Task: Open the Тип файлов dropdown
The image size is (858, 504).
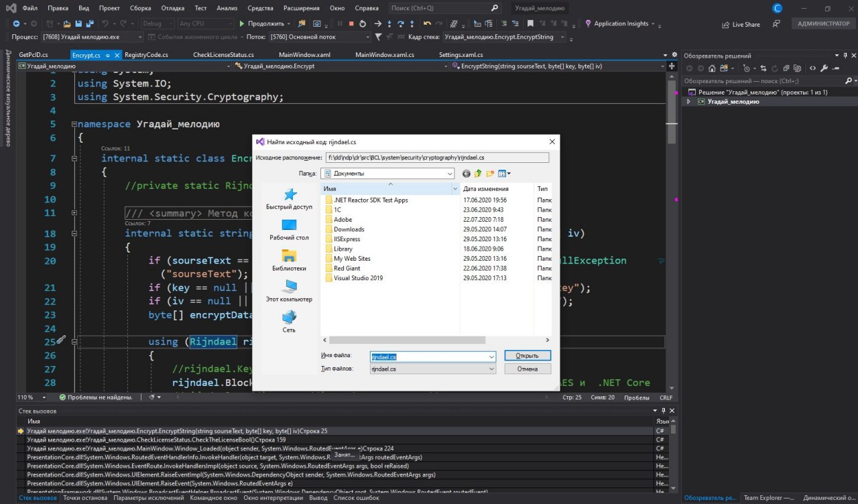Action: (491, 369)
